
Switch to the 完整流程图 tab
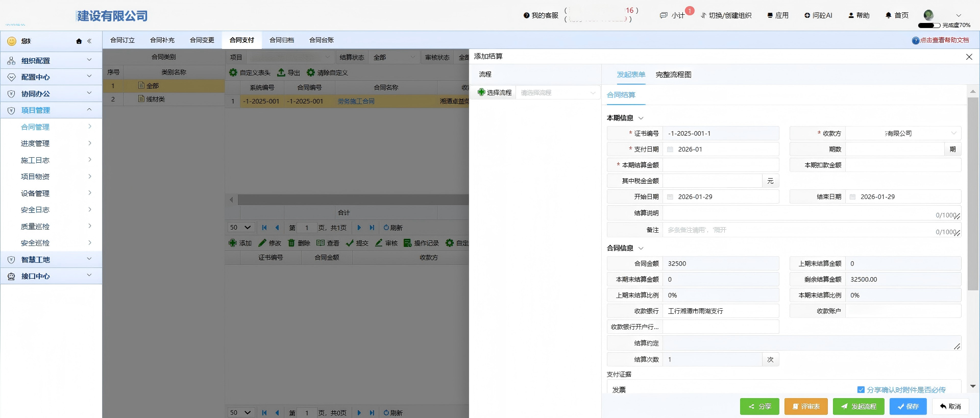pos(673,75)
